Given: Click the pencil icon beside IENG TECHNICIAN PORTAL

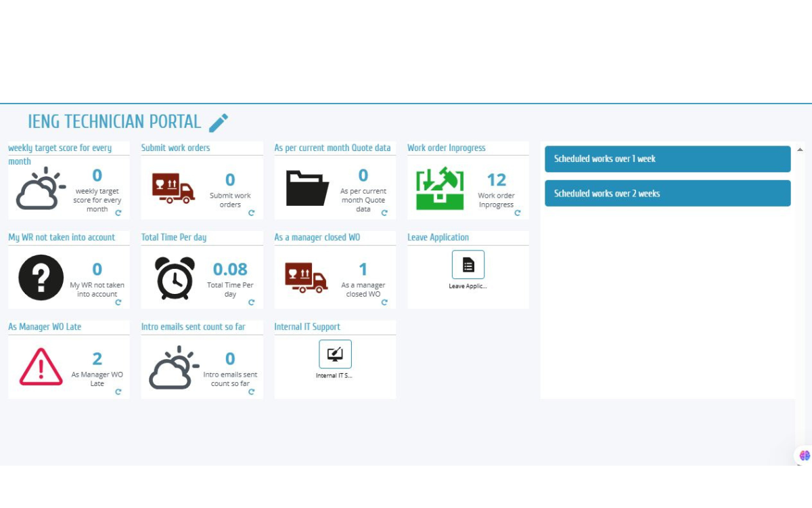Looking at the screenshot, I should coord(218,122).
